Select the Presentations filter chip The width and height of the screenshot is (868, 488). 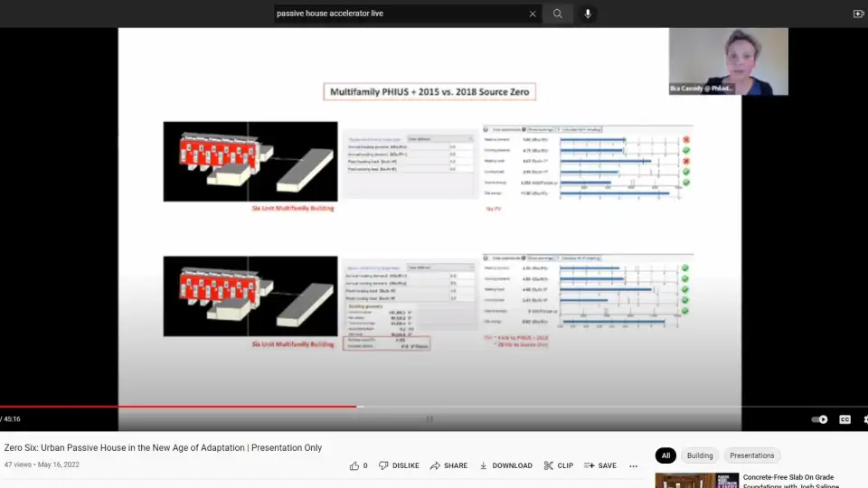pyautogui.click(x=751, y=455)
